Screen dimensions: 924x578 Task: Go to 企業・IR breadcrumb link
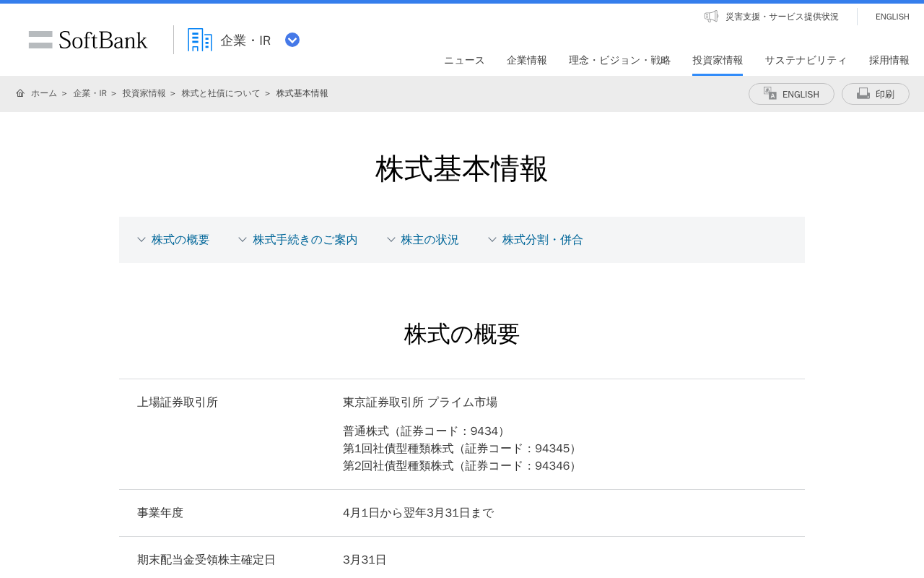pyautogui.click(x=90, y=93)
